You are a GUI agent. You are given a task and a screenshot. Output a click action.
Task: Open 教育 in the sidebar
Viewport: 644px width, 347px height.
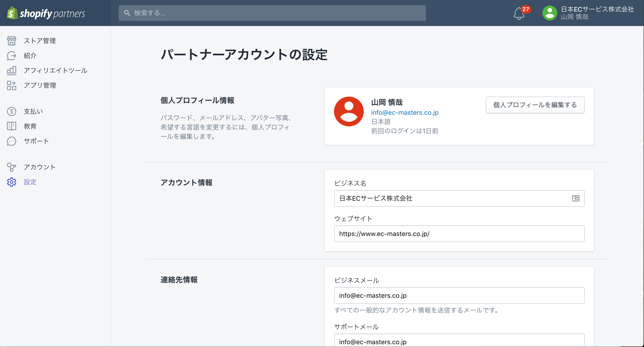point(30,126)
